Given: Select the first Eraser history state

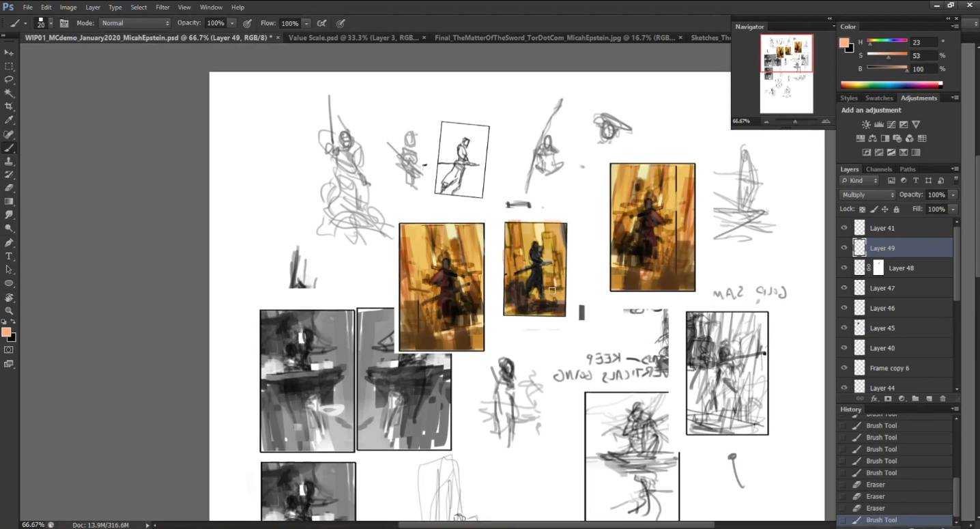Looking at the screenshot, I should pos(876,485).
